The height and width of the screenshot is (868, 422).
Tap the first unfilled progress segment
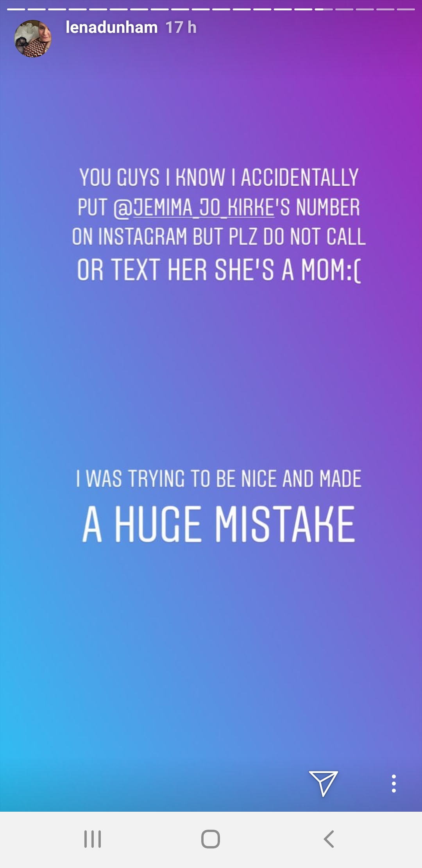pos(344,9)
